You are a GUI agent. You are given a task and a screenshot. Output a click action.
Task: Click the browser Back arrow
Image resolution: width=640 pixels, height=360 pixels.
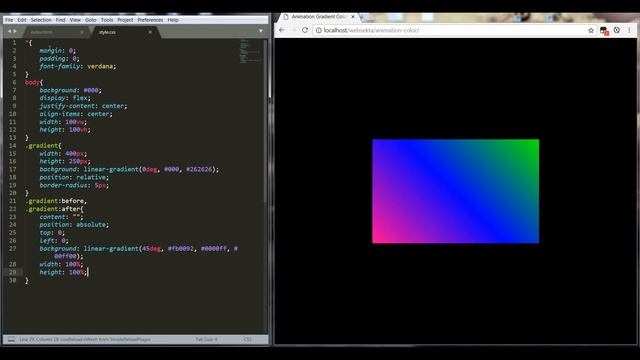click(x=282, y=30)
